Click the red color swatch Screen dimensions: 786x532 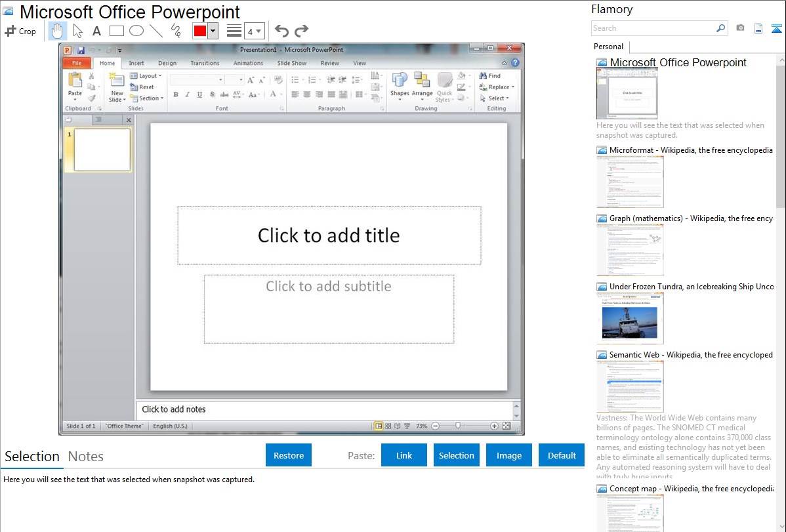[200, 31]
